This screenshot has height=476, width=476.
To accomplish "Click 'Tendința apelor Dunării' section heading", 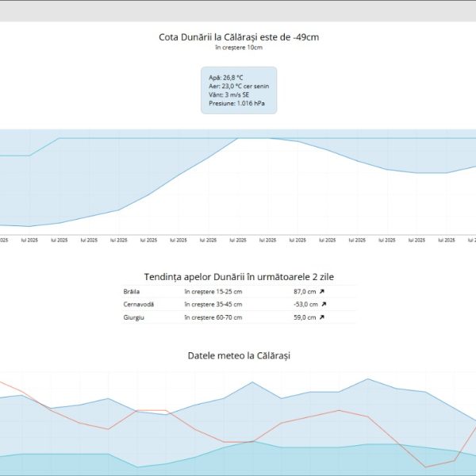I will tap(239, 276).
